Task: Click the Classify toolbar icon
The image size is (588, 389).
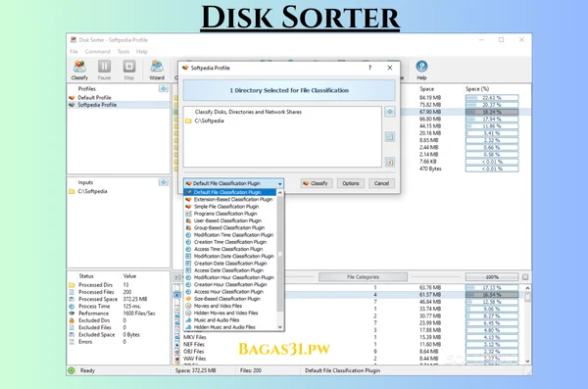Action: (79, 70)
